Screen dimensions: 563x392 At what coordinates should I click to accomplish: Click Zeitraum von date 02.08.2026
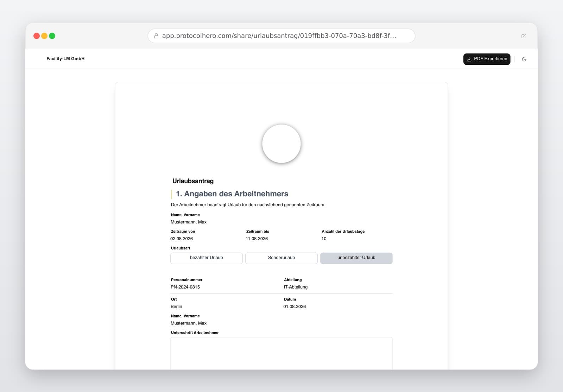point(182,239)
